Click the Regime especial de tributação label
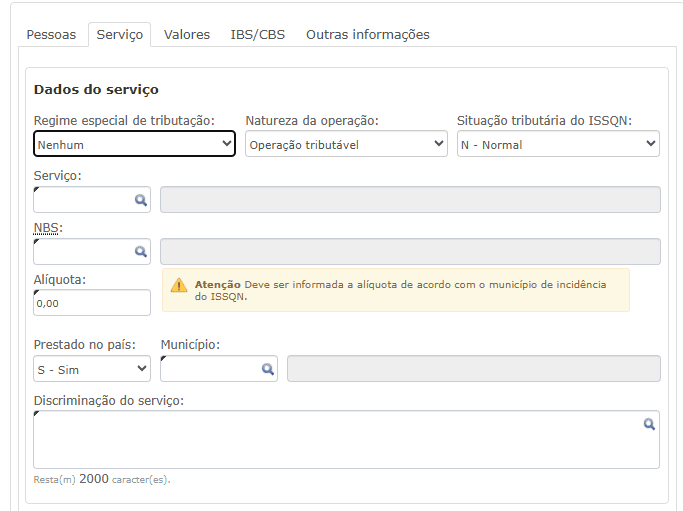 124,120
